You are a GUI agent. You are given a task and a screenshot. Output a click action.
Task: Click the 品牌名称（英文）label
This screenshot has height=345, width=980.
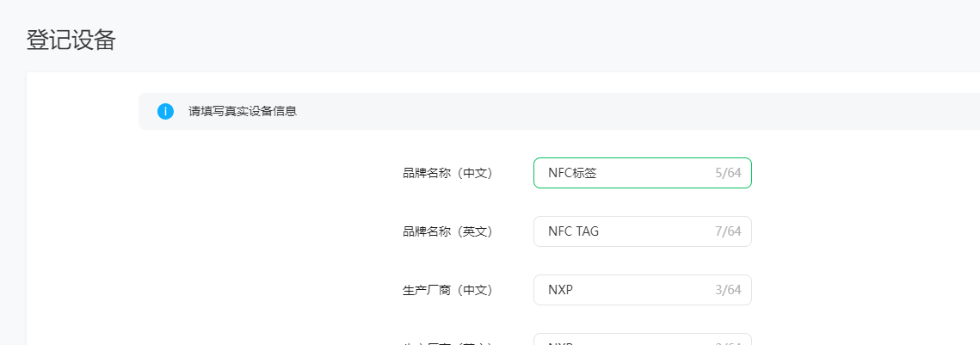coord(448,232)
